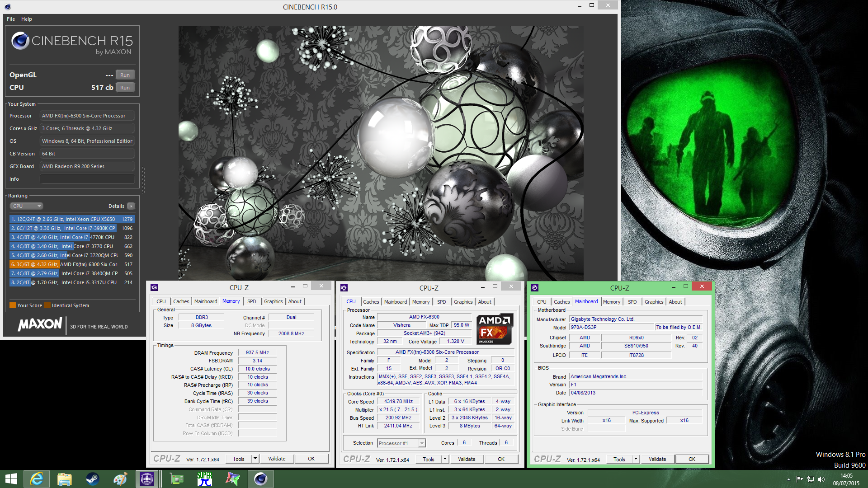The image size is (868, 488).
Task: Click Mainboard CPU-Z window title icon
Action: 535,288
